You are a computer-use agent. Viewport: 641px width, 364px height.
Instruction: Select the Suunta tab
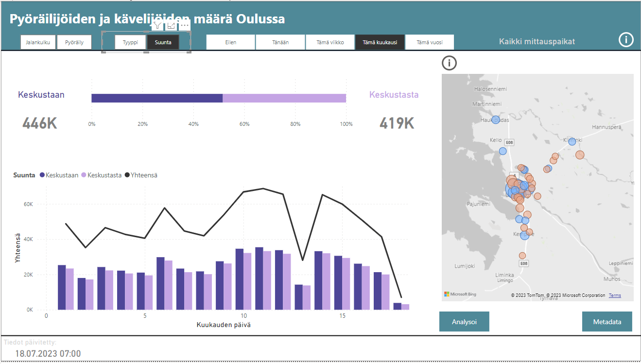click(x=162, y=42)
